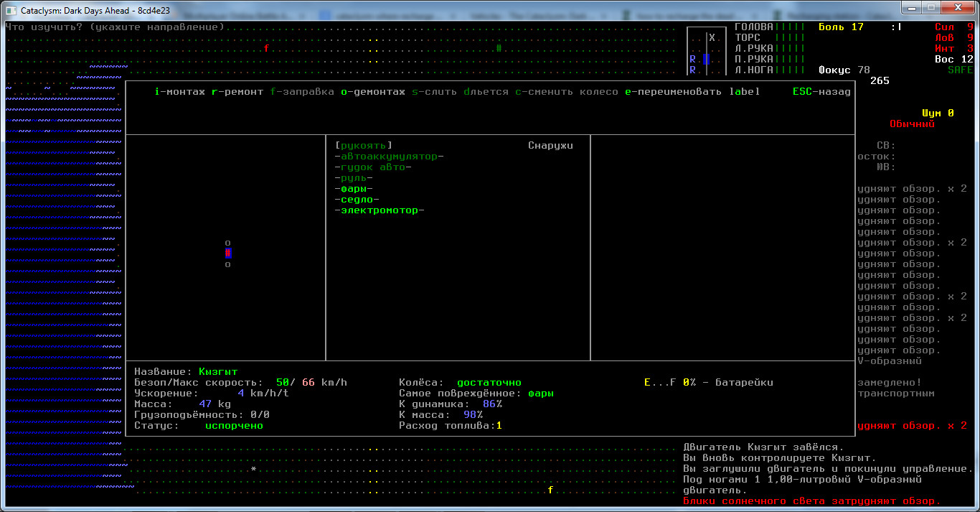The width and height of the screenshot is (980, 512).
Task: Click the Грузоподъёмность 0/0 entry
Action: [202, 414]
